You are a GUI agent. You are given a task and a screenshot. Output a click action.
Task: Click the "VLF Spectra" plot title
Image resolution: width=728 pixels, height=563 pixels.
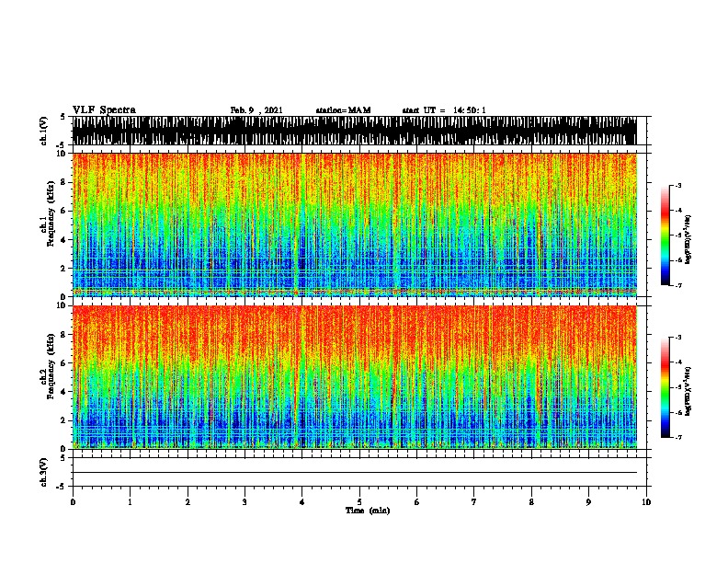click(104, 110)
